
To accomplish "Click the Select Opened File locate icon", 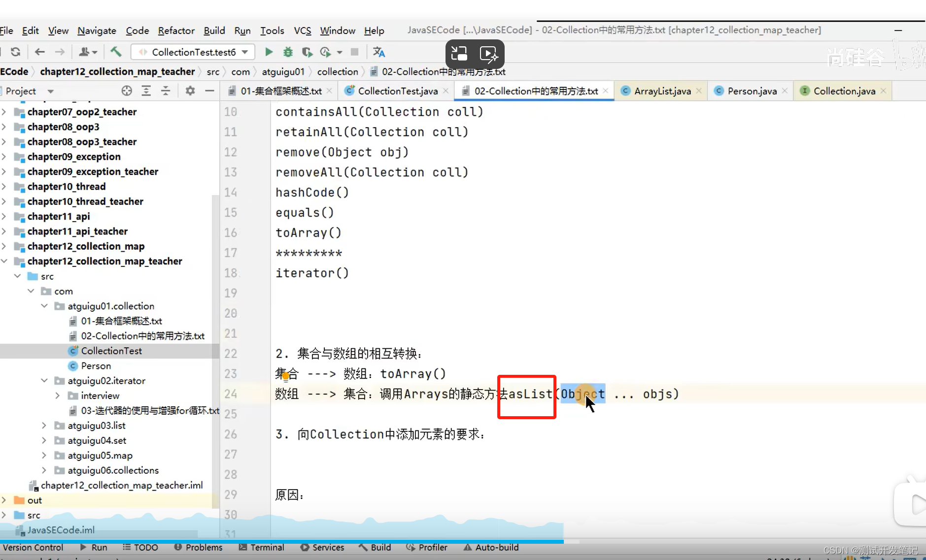I will click(x=127, y=91).
